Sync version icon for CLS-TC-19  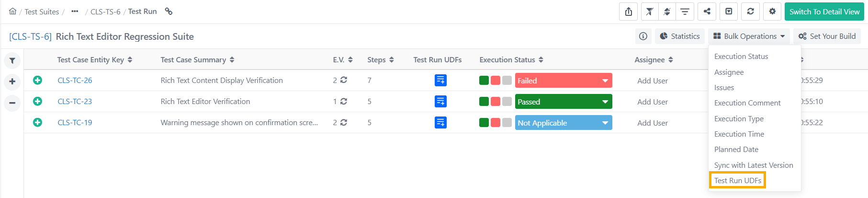click(x=343, y=122)
